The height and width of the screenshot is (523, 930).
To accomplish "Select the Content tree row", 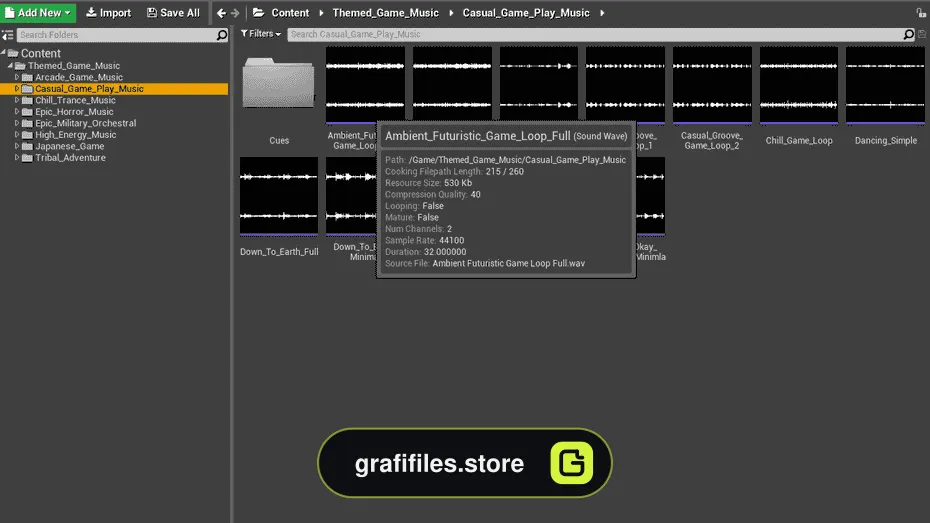I will click(x=114, y=53).
